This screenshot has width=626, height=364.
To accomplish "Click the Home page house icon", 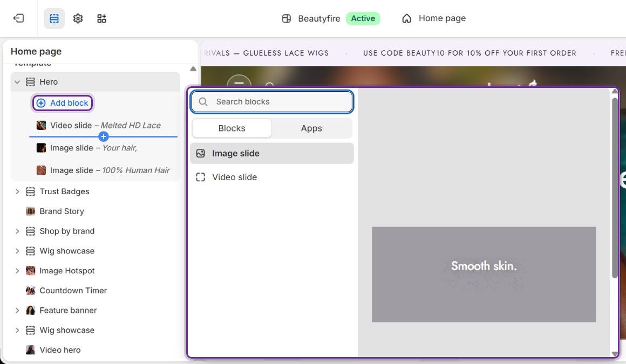I will pyautogui.click(x=406, y=18).
